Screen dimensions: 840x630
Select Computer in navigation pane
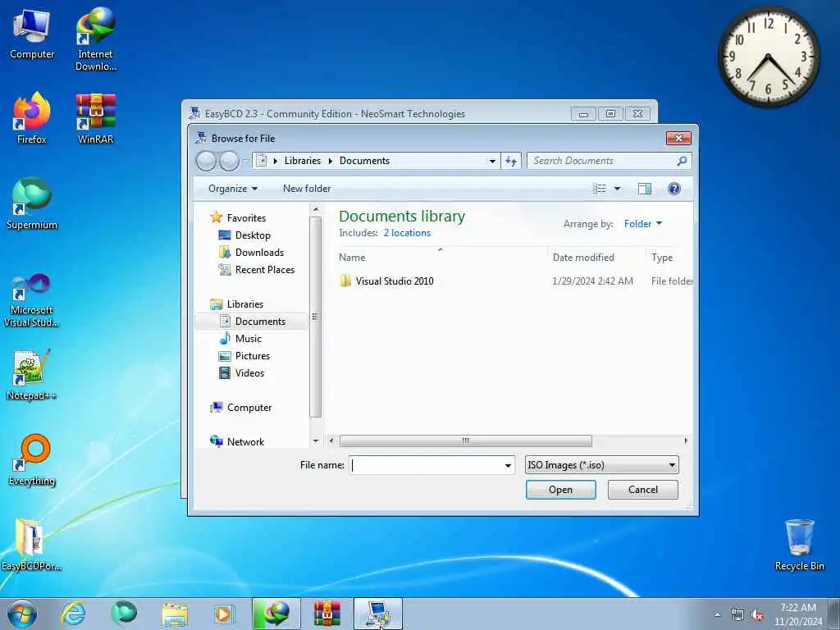(249, 408)
